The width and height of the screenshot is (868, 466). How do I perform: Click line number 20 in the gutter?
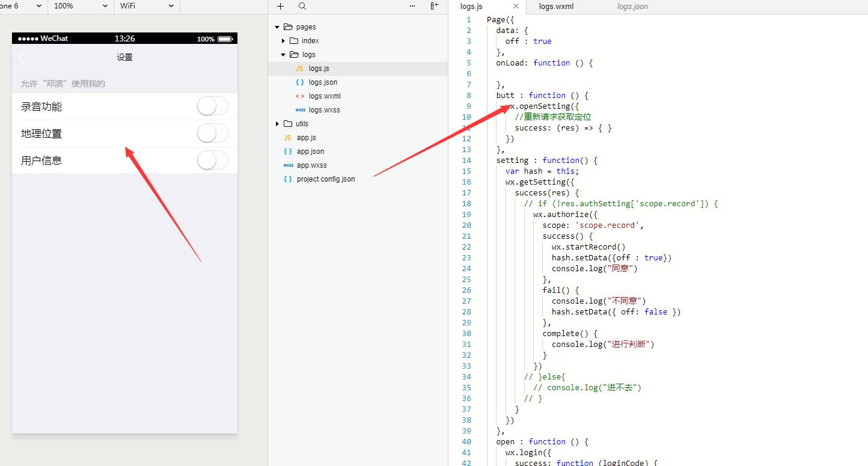pyautogui.click(x=466, y=225)
